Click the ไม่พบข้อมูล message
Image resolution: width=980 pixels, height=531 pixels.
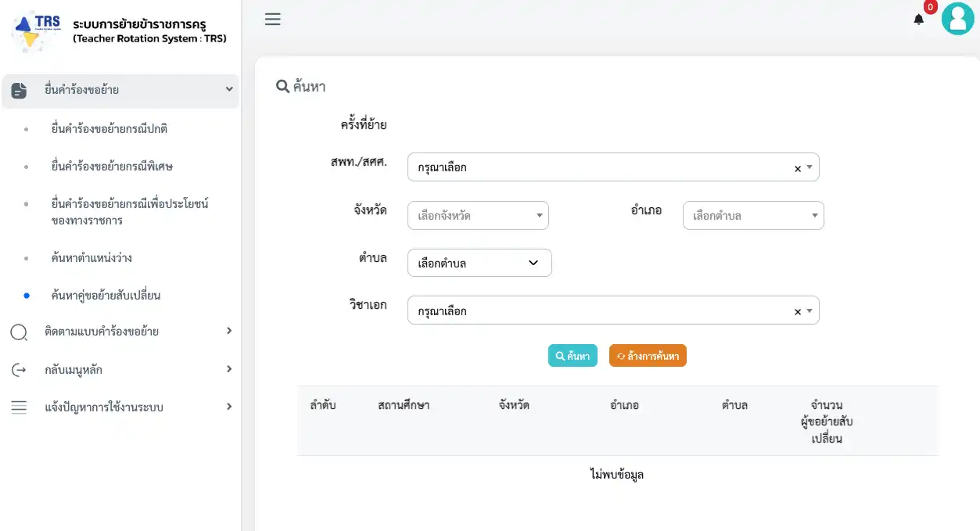pos(617,474)
